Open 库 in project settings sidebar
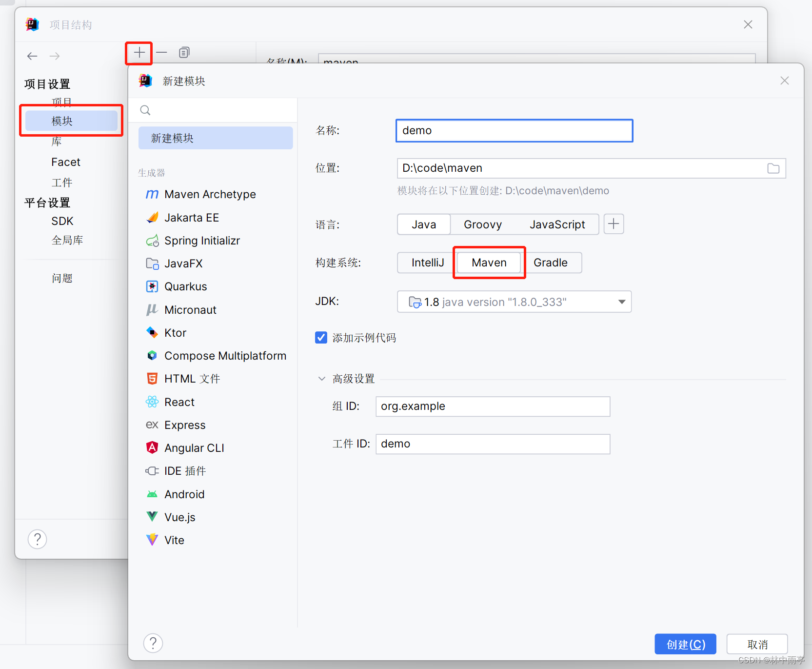Viewport: 812px width, 669px height. tap(57, 142)
